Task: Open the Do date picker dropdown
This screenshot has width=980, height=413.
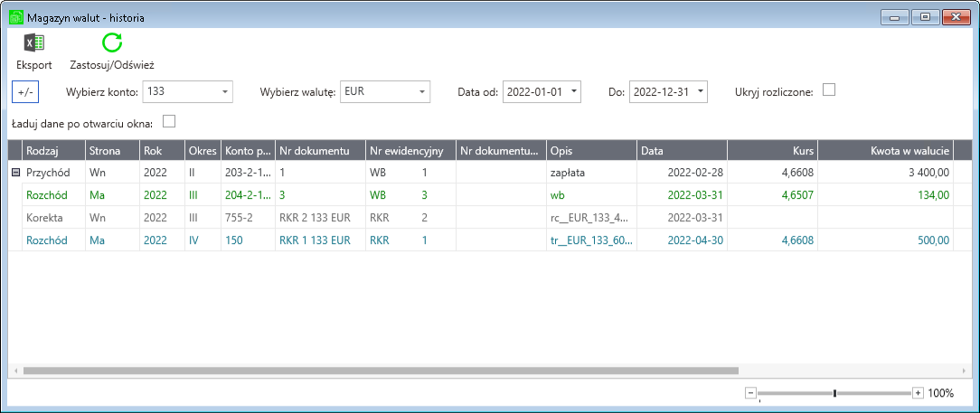Action: [699, 91]
